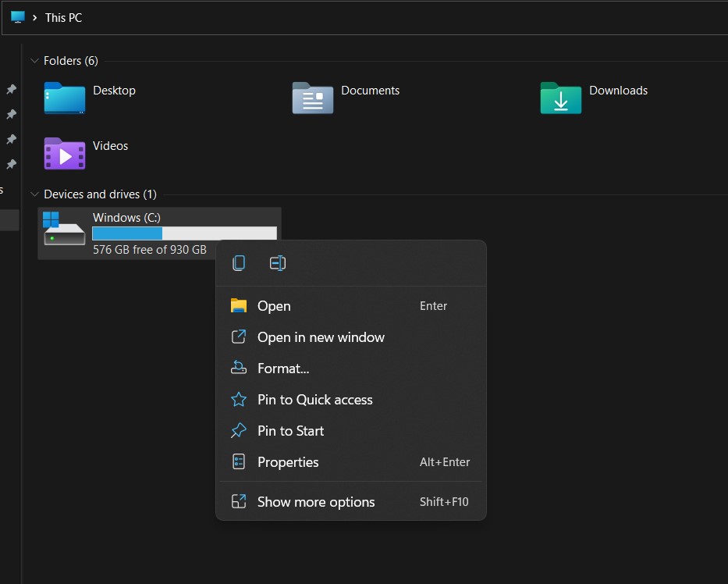Click the breadcrumb chevron next to This PC
728x584 pixels.
click(34, 17)
